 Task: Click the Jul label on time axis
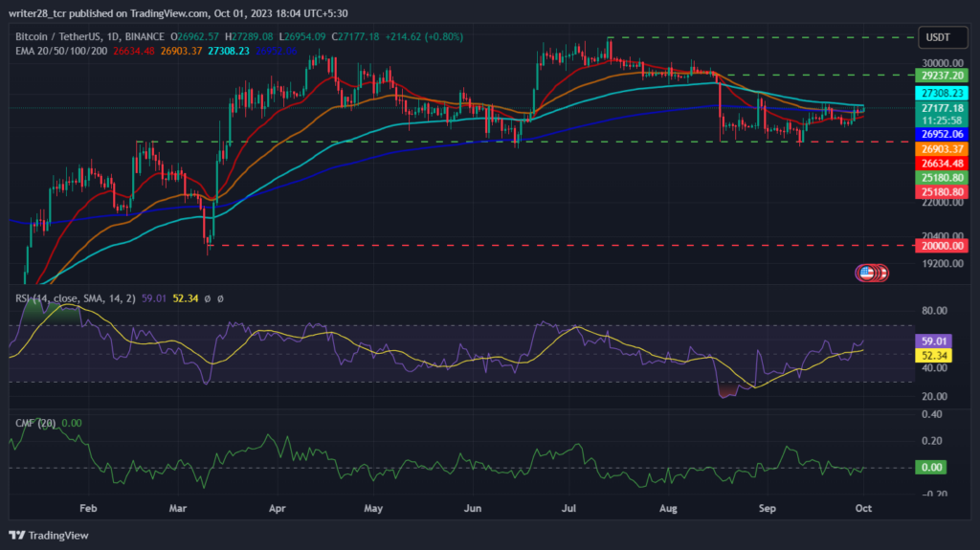[x=568, y=508]
